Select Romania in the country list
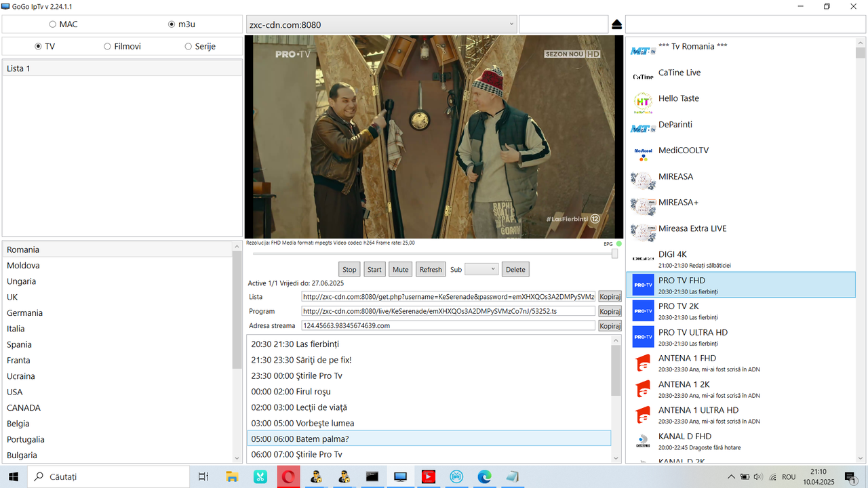The height and width of the screenshot is (488, 868). (117, 249)
